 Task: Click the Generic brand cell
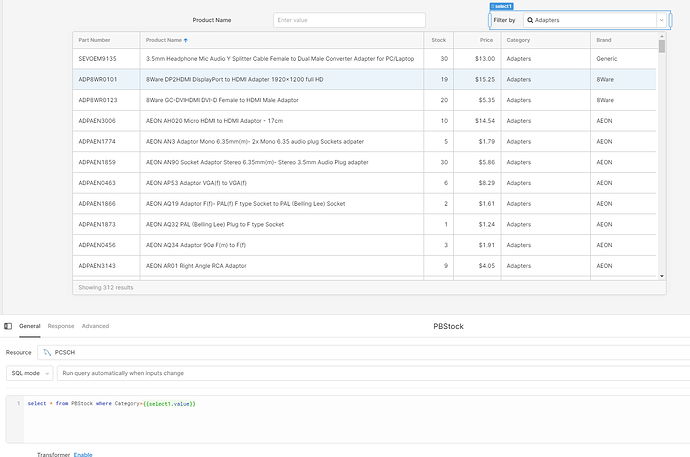pos(623,58)
